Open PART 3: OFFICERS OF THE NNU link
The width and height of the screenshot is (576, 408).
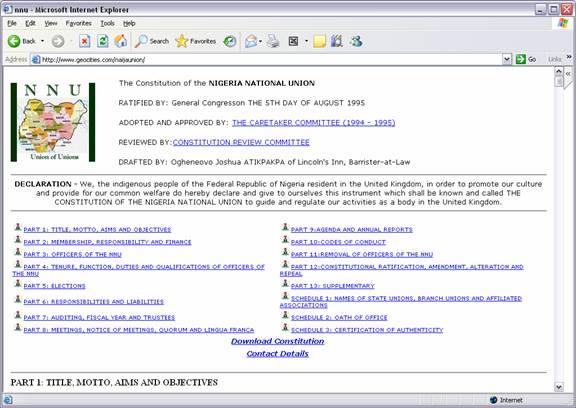(x=72, y=254)
